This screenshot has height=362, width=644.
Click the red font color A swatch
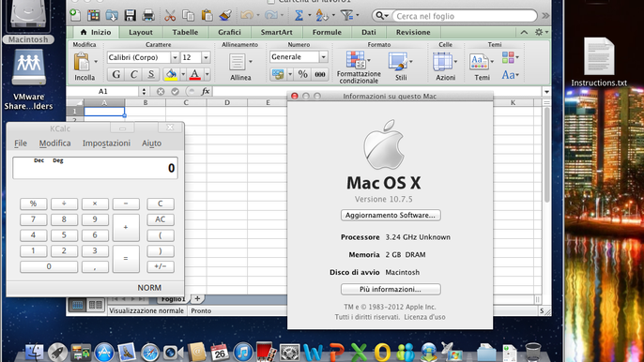pos(195,74)
